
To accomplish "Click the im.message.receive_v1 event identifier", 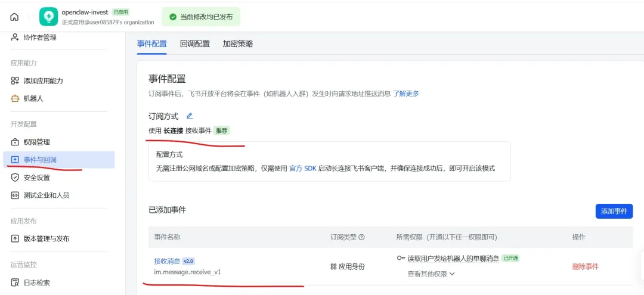I will click(x=187, y=272).
